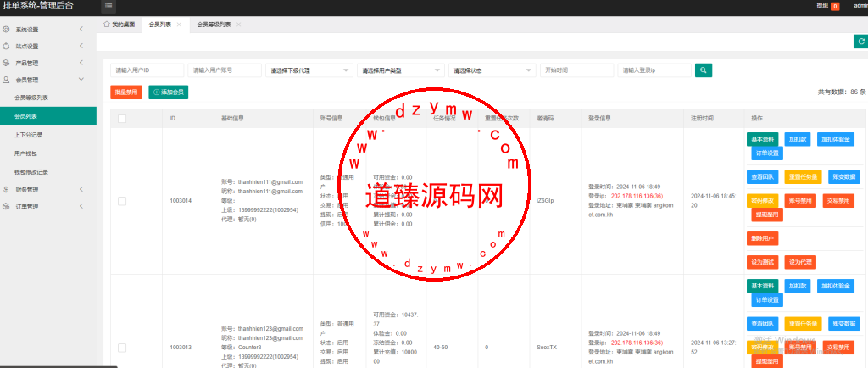Click the 删除用户 button for member 1003014
868x368 pixels.
point(762,238)
